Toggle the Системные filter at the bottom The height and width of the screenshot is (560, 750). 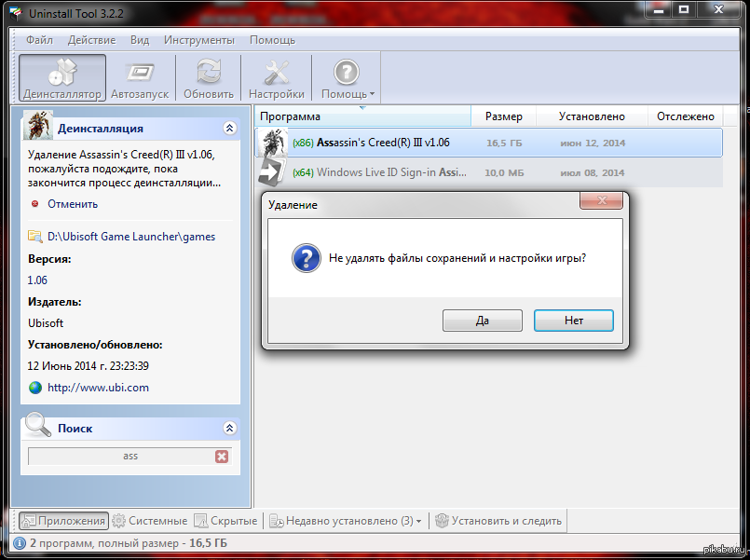(150, 520)
